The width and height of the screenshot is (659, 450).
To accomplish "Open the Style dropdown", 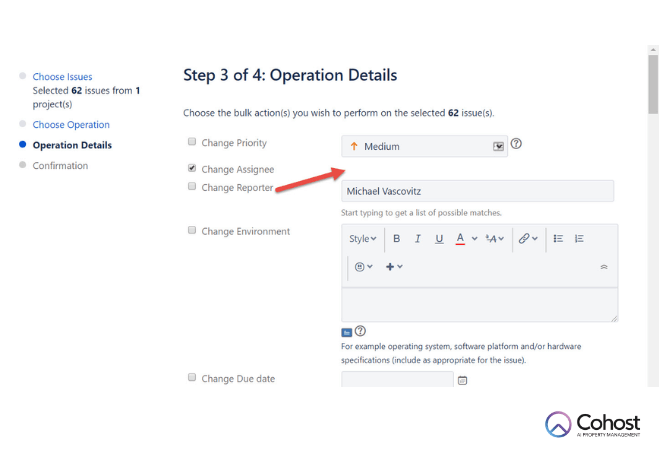I will pos(362,239).
